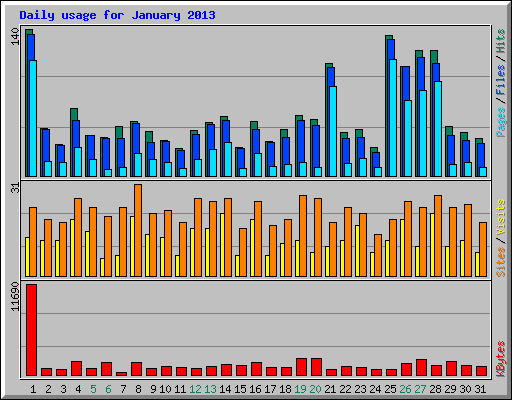Click day label 14 on the x-axis
Screen dimensions: 512x400
tap(225, 389)
